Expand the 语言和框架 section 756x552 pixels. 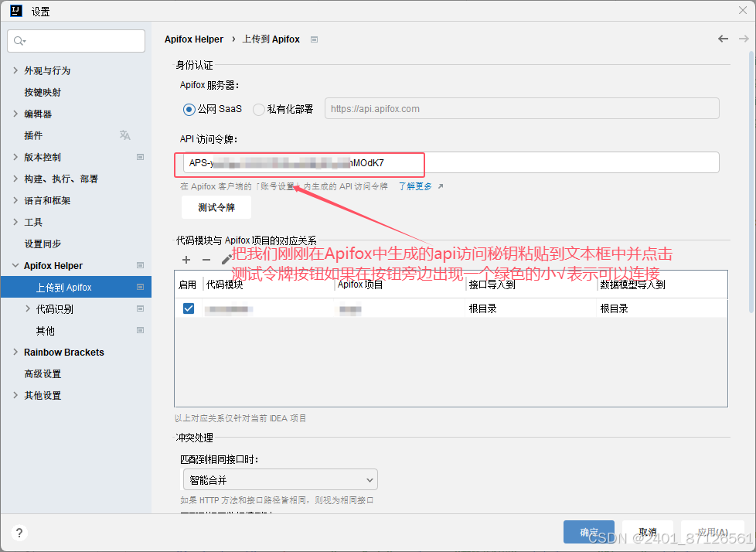click(15, 200)
